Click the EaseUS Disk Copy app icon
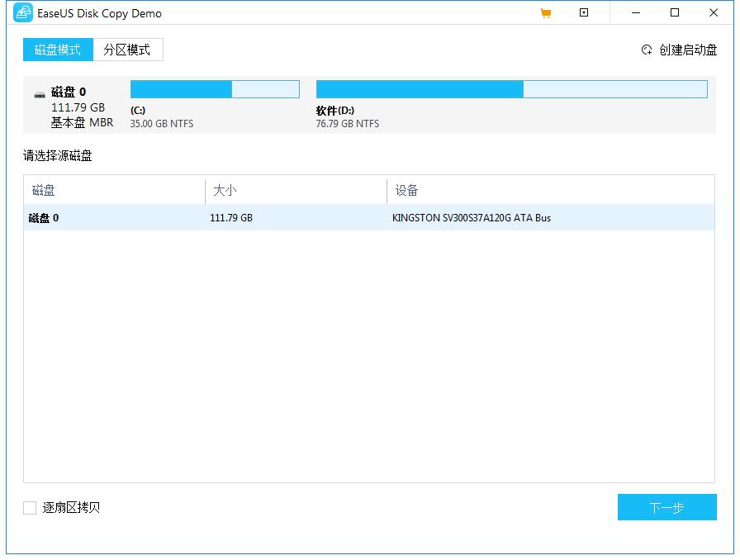The width and height of the screenshot is (740, 560). (23, 13)
